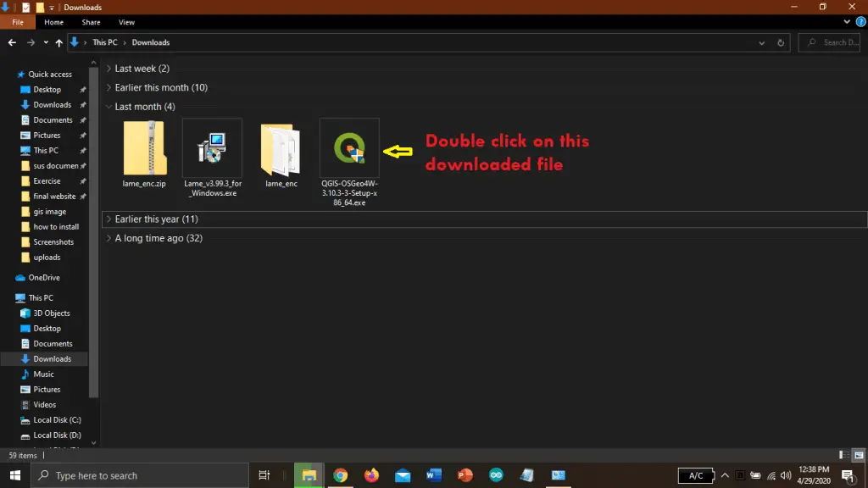Open the address bar history dropdown
The height and width of the screenshot is (488, 868).
762,42
